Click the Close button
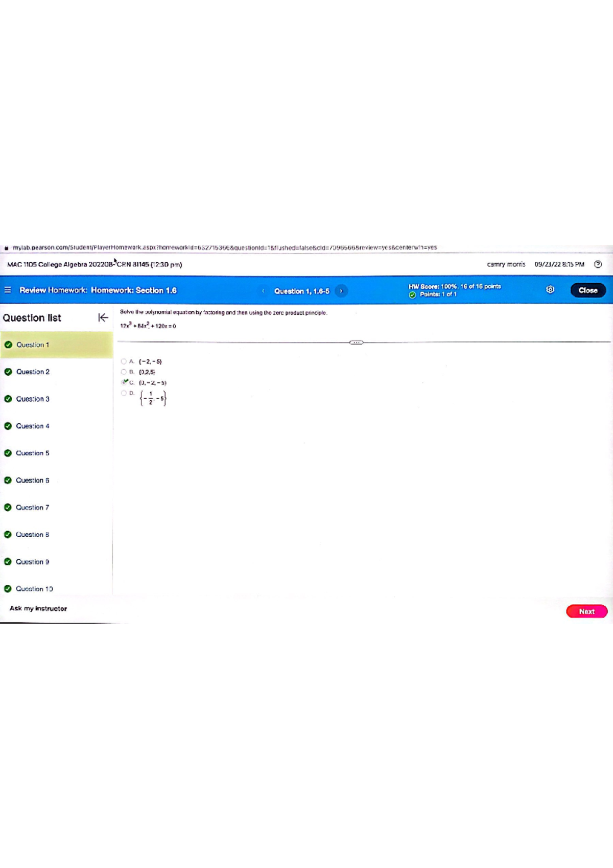Screen dimensions: 613x868 click(588, 290)
